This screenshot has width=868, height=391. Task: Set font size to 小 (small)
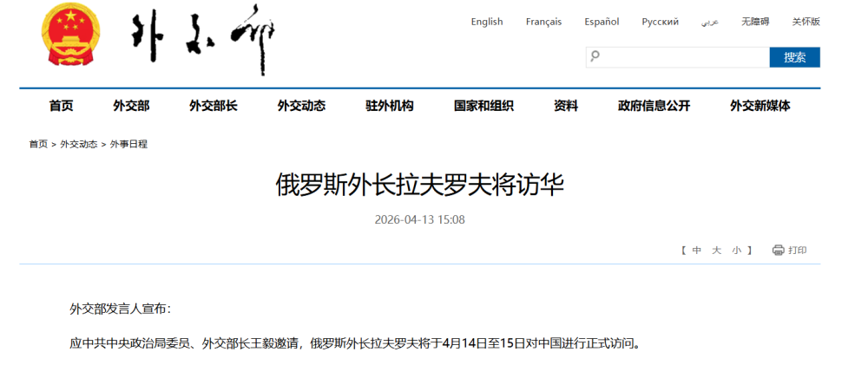pos(736,251)
